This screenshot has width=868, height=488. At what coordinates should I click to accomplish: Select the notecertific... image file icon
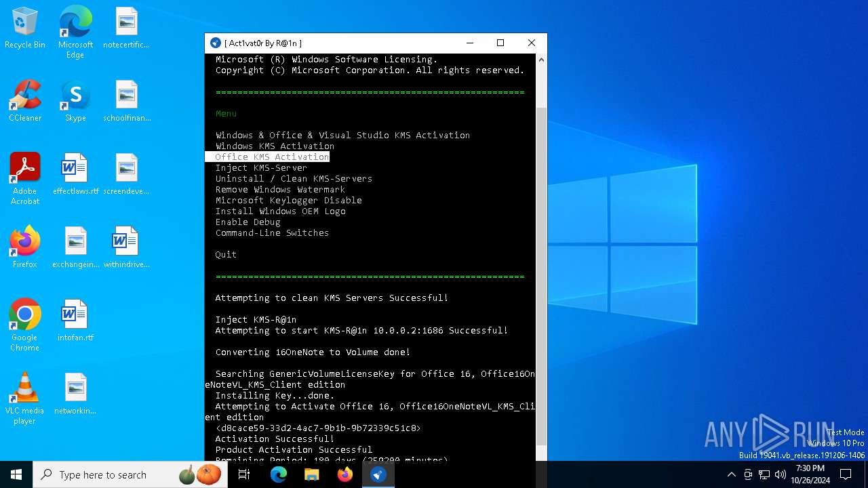pos(126,28)
